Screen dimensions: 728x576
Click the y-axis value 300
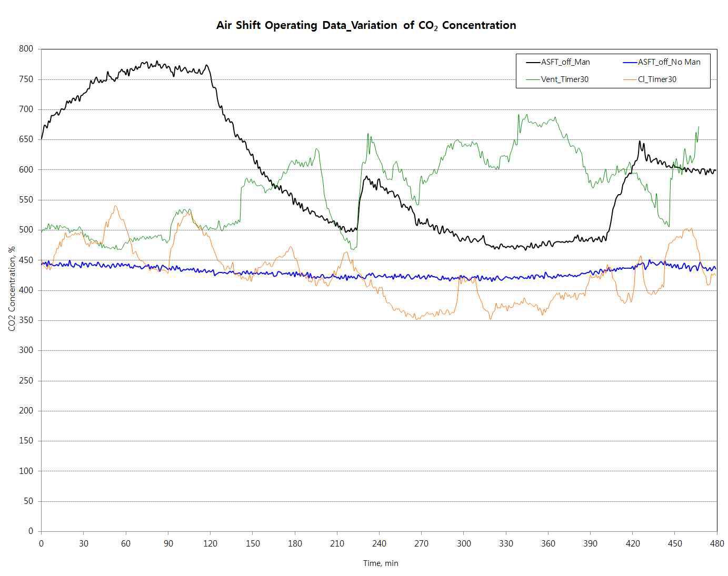(26, 350)
